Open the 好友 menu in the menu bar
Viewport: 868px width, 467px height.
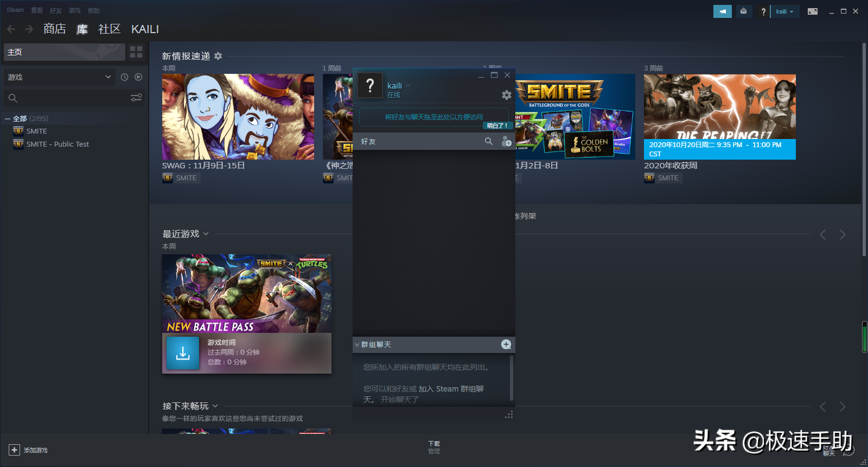pyautogui.click(x=56, y=10)
